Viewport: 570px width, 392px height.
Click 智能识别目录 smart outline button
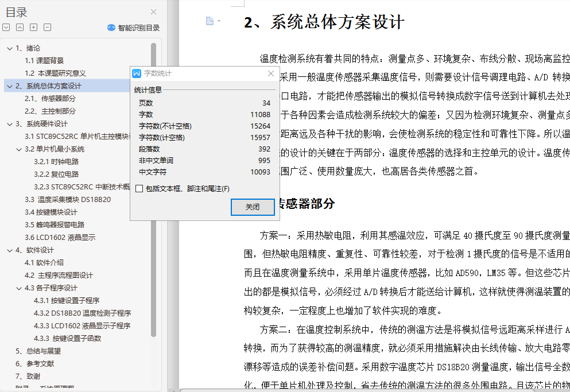coord(133,28)
